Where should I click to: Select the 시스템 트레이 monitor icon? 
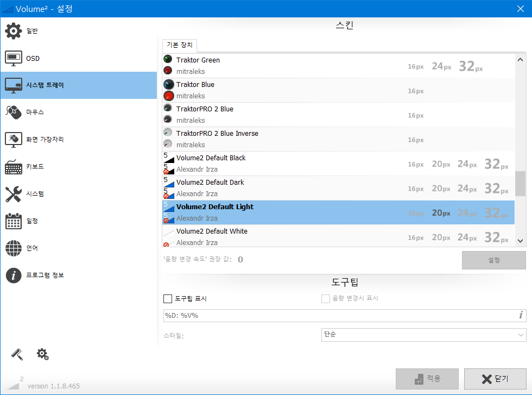[x=13, y=85]
